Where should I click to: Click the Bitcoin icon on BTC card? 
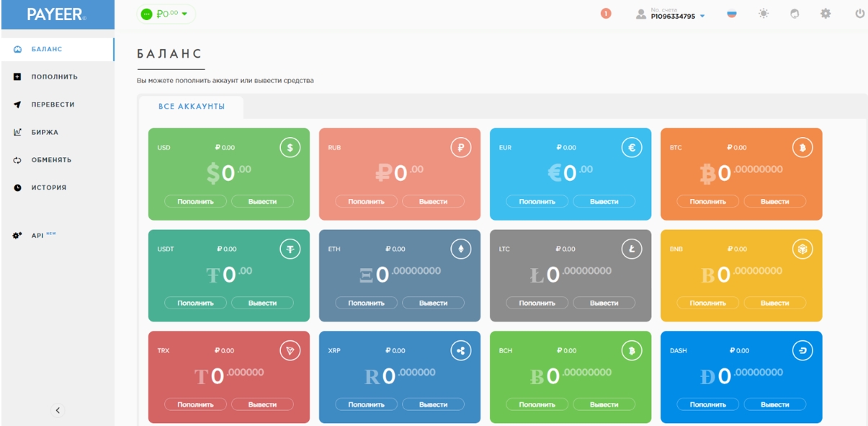[802, 148]
